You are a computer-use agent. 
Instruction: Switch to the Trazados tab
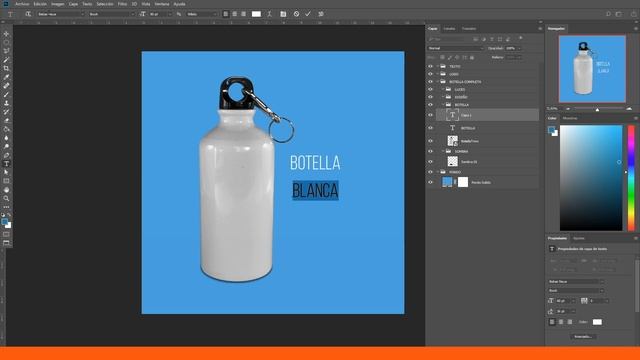pyautogui.click(x=469, y=29)
